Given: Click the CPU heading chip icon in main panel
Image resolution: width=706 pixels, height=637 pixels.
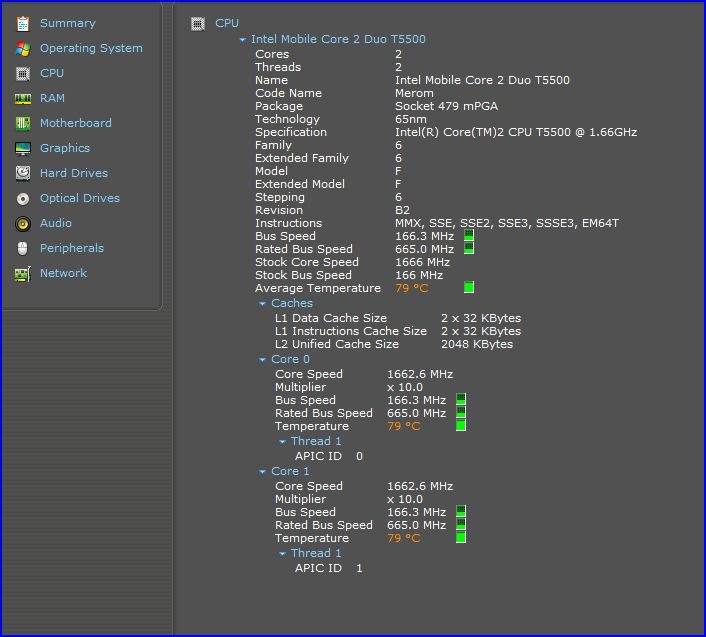Looking at the screenshot, I should coord(198,23).
